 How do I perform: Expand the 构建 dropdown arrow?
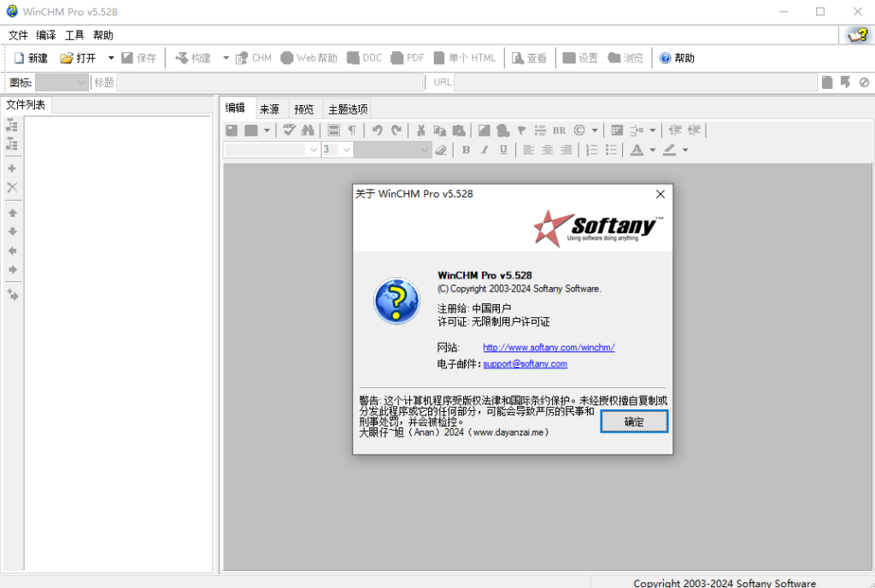[225, 57]
